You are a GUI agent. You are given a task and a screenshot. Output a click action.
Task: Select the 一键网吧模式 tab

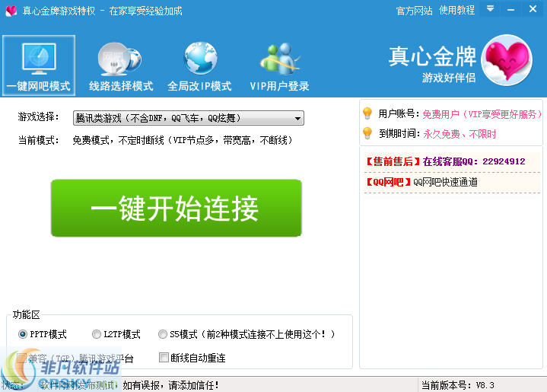pyautogui.click(x=39, y=65)
